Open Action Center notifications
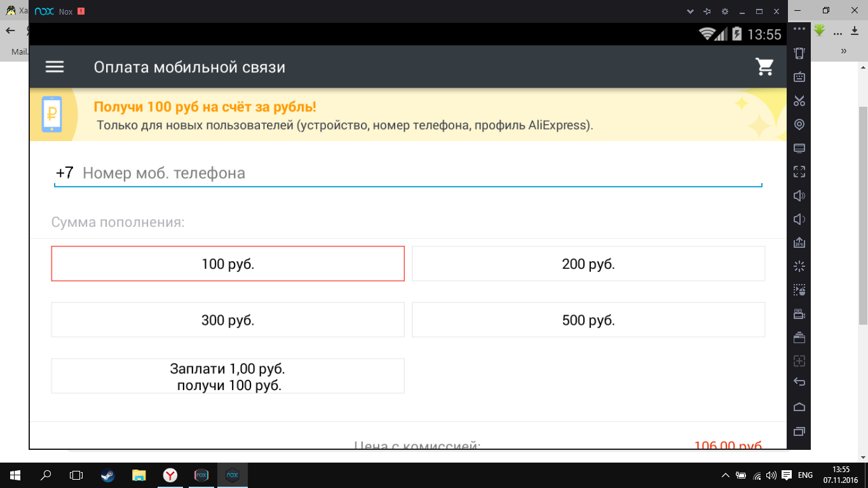The width and height of the screenshot is (868, 488). tap(786, 475)
